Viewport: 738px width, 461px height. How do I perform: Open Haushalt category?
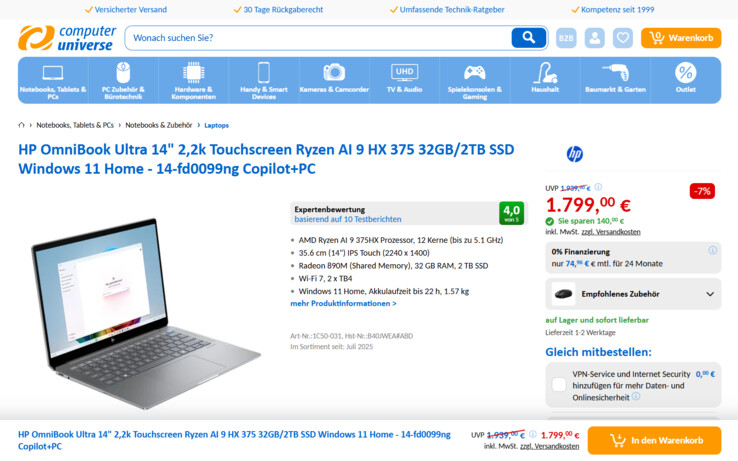click(x=545, y=81)
